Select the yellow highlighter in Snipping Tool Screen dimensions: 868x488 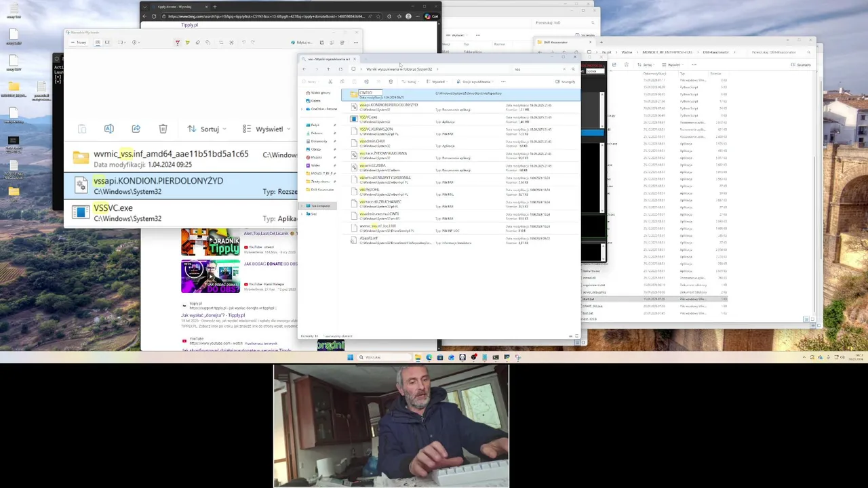[187, 43]
